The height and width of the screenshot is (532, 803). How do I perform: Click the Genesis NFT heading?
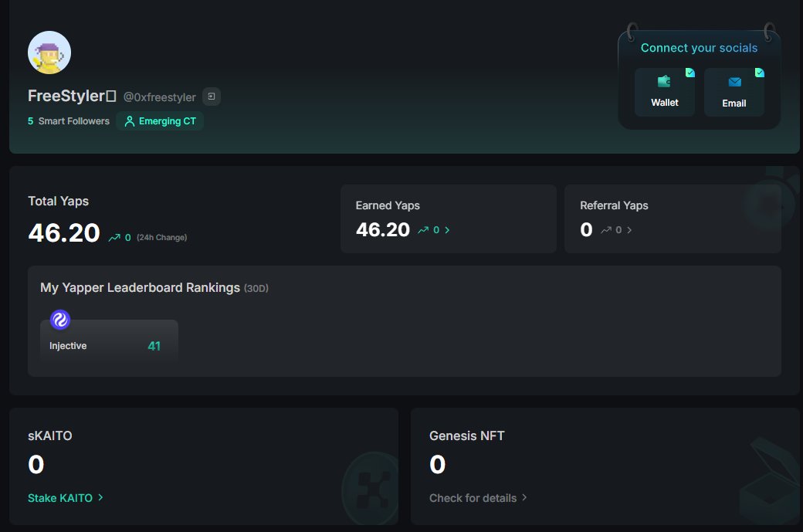[x=467, y=435]
